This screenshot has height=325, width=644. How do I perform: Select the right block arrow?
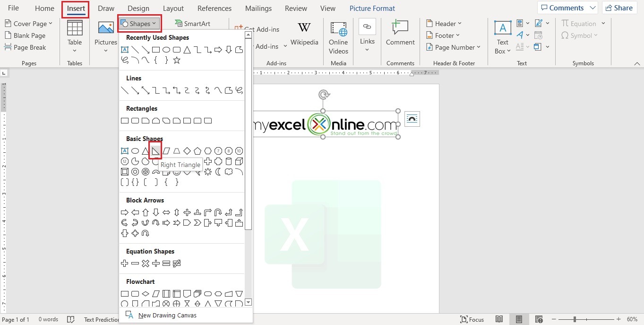click(x=125, y=212)
